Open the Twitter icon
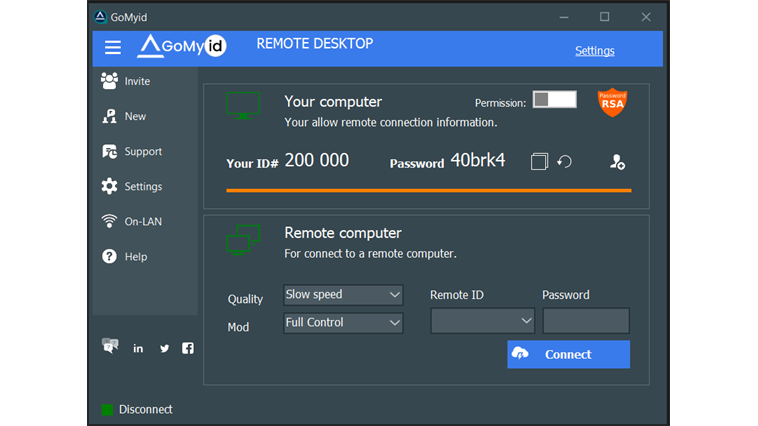758x426 pixels. pyautogui.click(x=164, y=349)
